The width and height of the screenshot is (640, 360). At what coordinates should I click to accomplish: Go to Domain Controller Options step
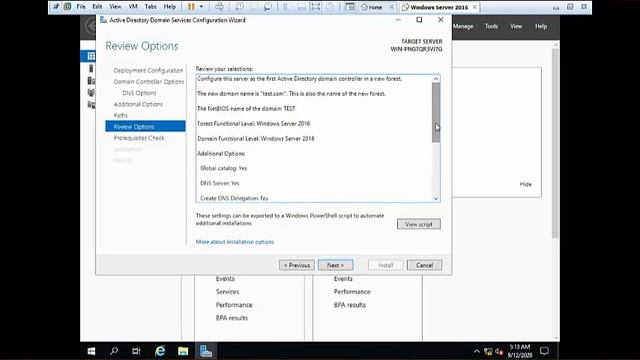tap(149, 82)
